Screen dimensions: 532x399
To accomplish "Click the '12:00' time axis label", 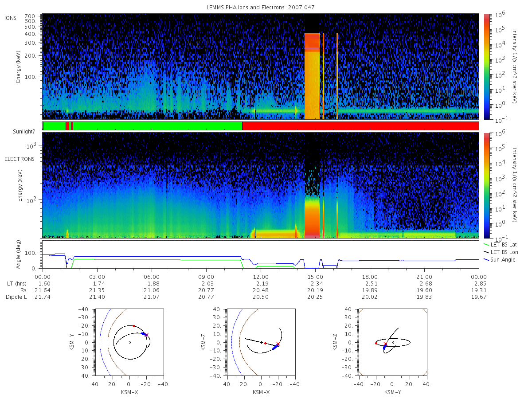I will pos(261,276).
